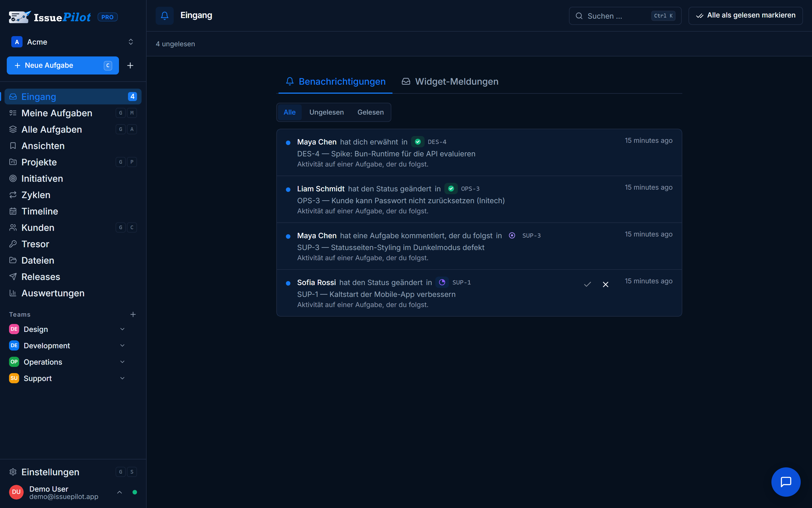The height and width of the screenshot is (508, 812).
Task: Click the PRO plan badge
Action: [107, 17]
